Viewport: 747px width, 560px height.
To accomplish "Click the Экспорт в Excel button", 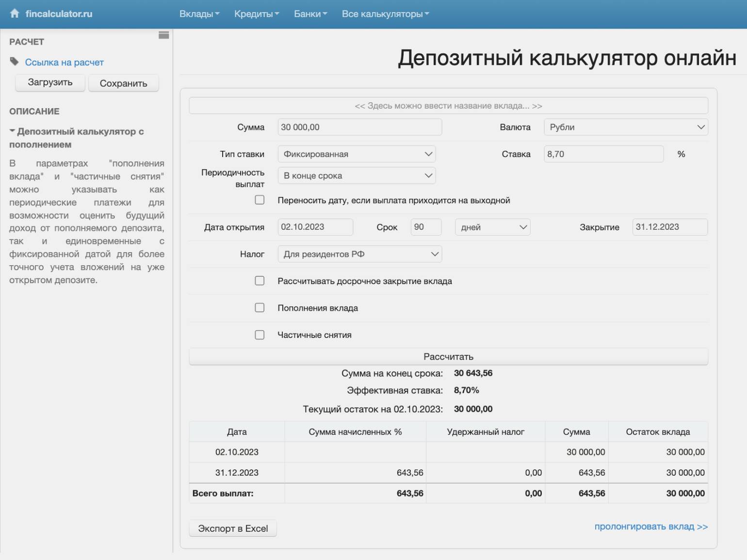I will [233, 528].
